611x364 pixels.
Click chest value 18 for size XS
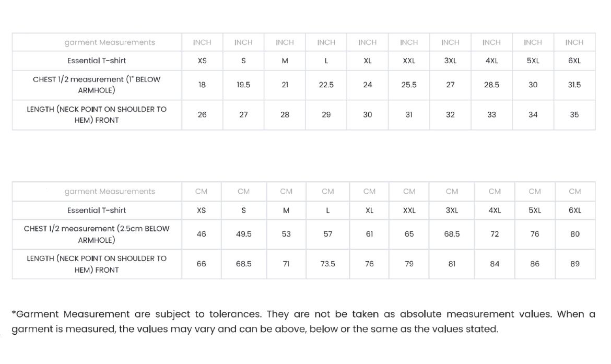click(202, 85)
